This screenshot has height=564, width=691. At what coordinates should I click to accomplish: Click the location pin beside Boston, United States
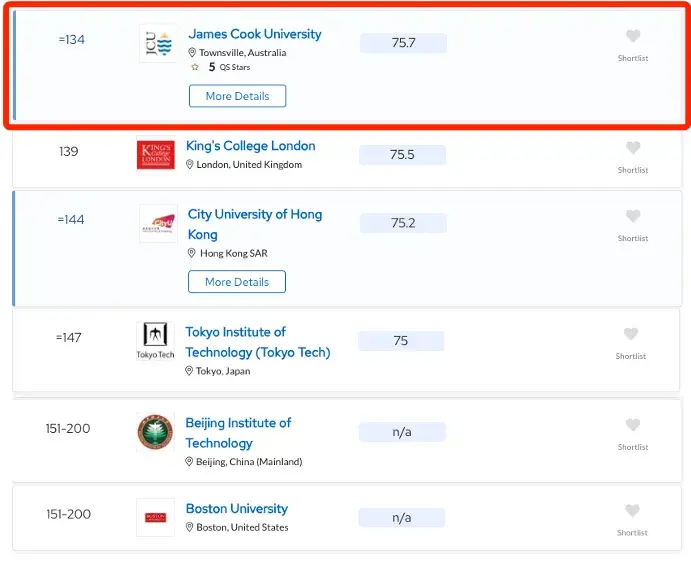(x=189, y=527)
